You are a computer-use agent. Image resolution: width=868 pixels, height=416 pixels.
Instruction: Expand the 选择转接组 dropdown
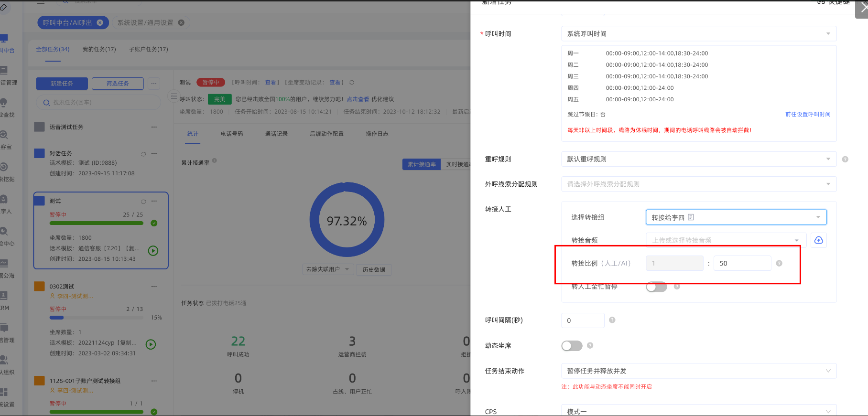pyautogui.click(x=736, y=217)
